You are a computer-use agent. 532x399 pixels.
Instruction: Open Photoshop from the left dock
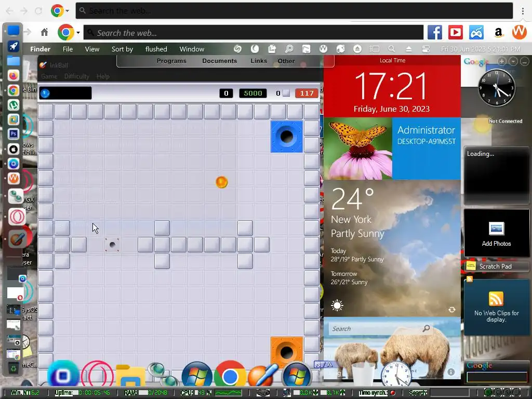(x=13, y=134)
